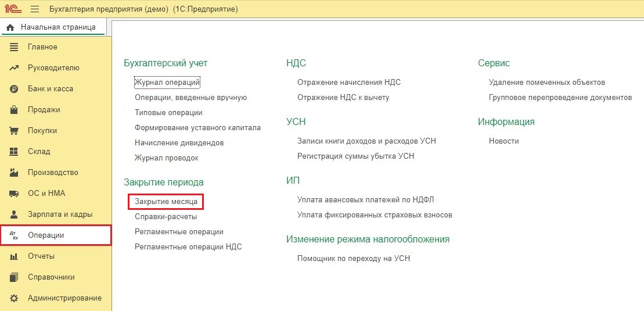Screen dimensions: 644x311
Task: Click the ИП group heading
Action: pyautogui.click(x=293, y=181)
